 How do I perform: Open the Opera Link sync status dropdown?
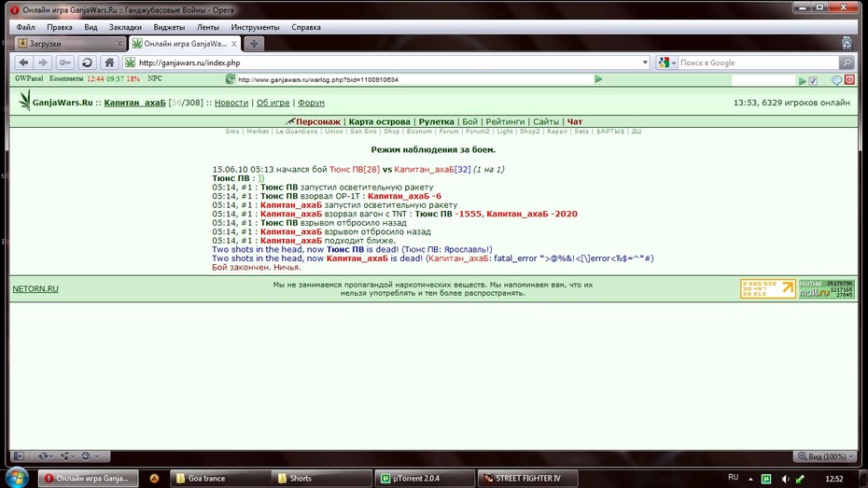point(45,456)
